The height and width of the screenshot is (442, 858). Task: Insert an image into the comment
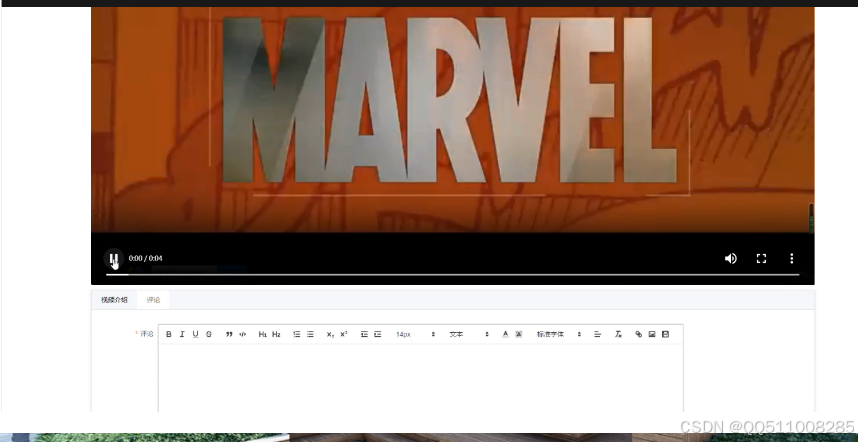652,334
